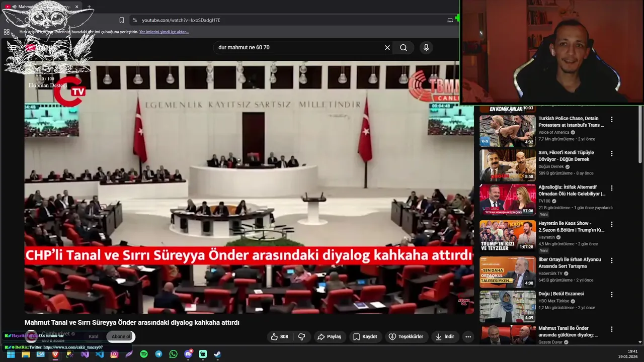Open options for Mahmut Tanal ile Önder video
Viewport: 644px width, 362px height.
pyautogui.click(x=612, y=329)
